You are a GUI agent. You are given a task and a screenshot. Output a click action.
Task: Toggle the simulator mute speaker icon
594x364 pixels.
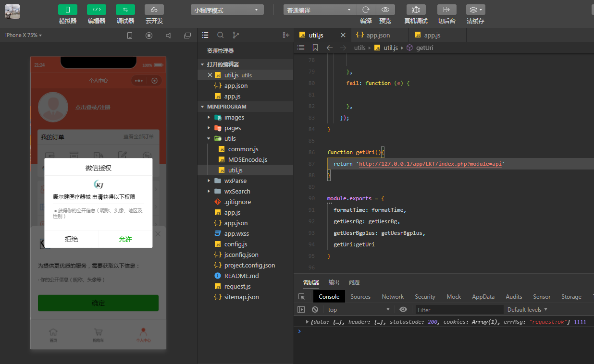(x=168, y=36)
